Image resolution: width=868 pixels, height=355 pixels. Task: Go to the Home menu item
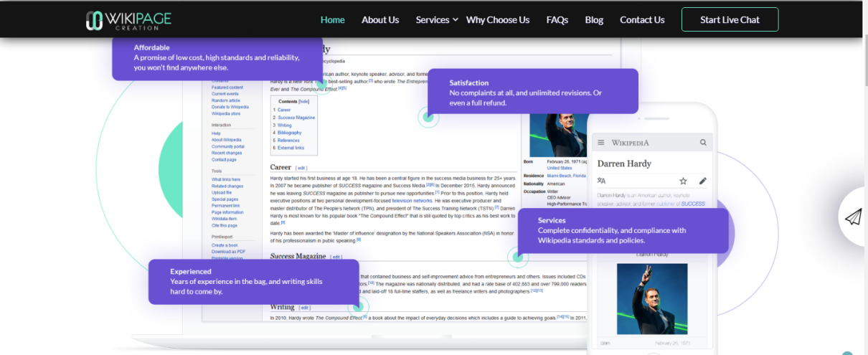(333, 20)
